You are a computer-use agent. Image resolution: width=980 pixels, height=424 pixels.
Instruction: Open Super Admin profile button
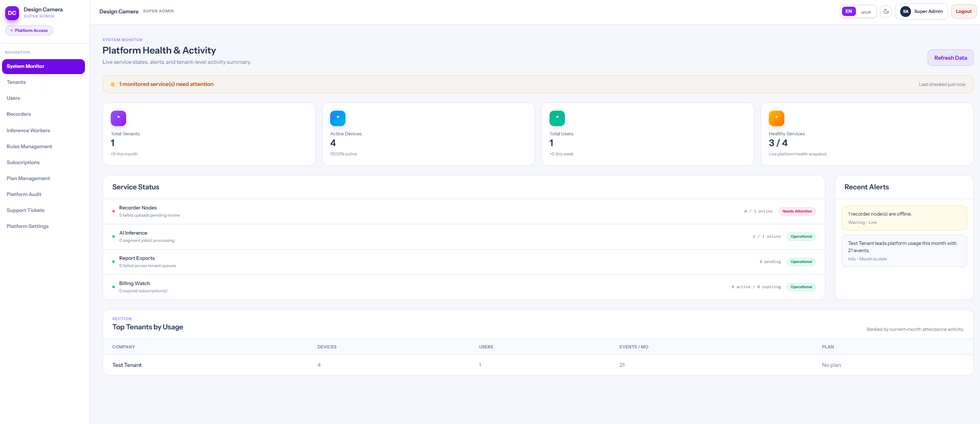921,11
